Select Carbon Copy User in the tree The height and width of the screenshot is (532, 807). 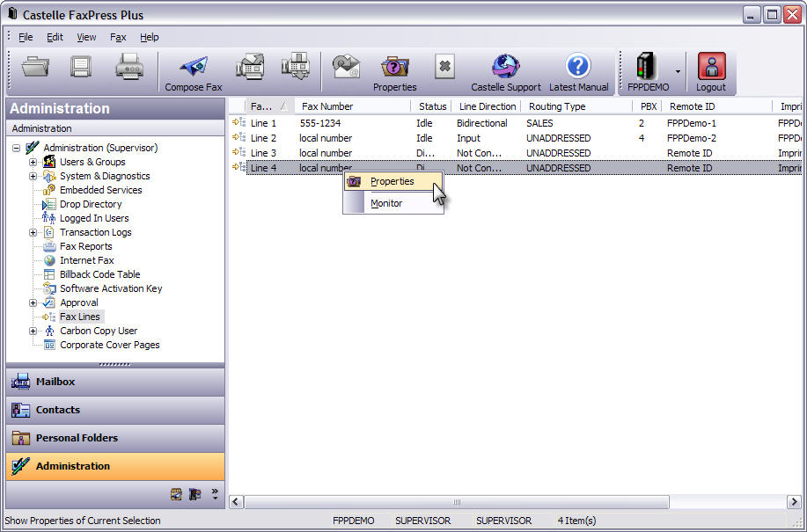click(x=99, y=331)
